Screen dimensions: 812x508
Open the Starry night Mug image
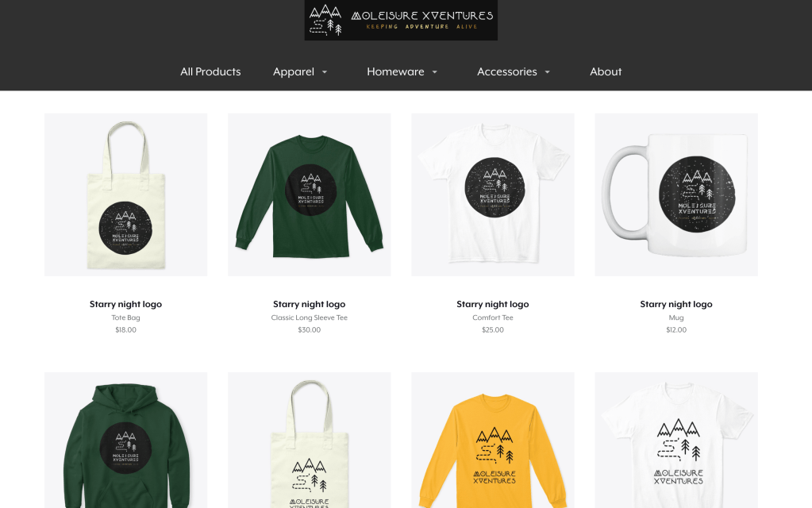coord(676,194)
